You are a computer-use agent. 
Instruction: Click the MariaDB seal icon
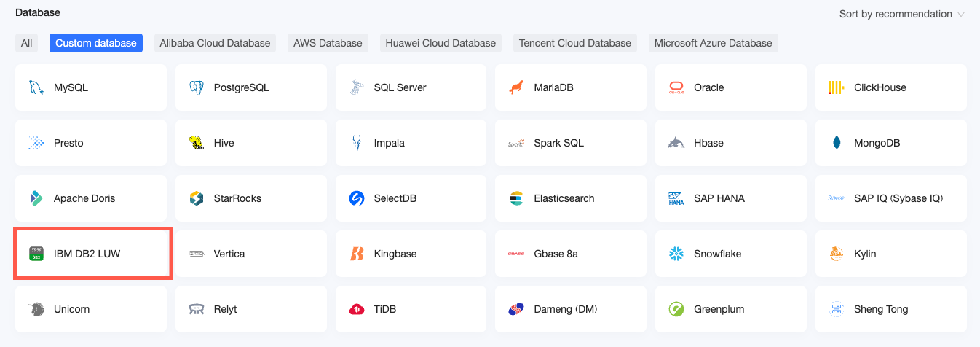point(516,87)
